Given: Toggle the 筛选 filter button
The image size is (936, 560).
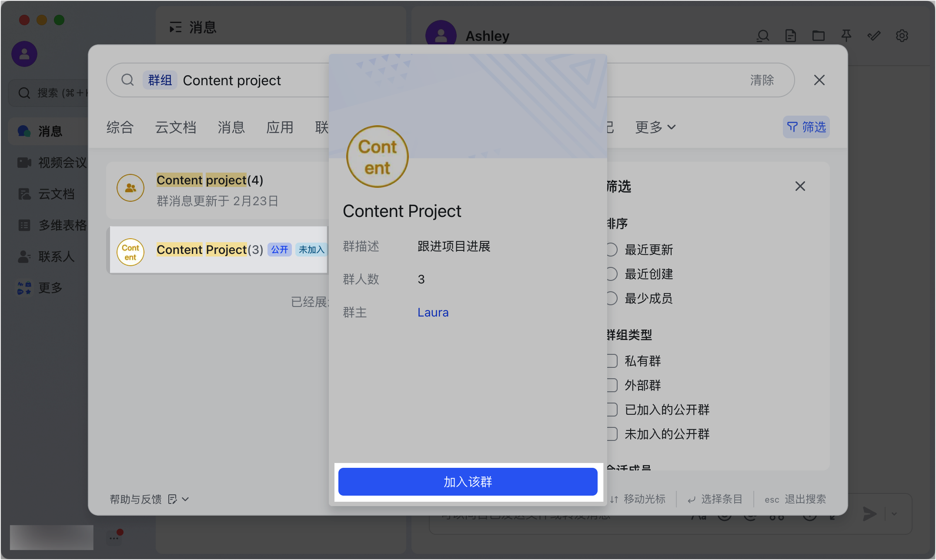Looking at the screenshot, I should point(806,127).
